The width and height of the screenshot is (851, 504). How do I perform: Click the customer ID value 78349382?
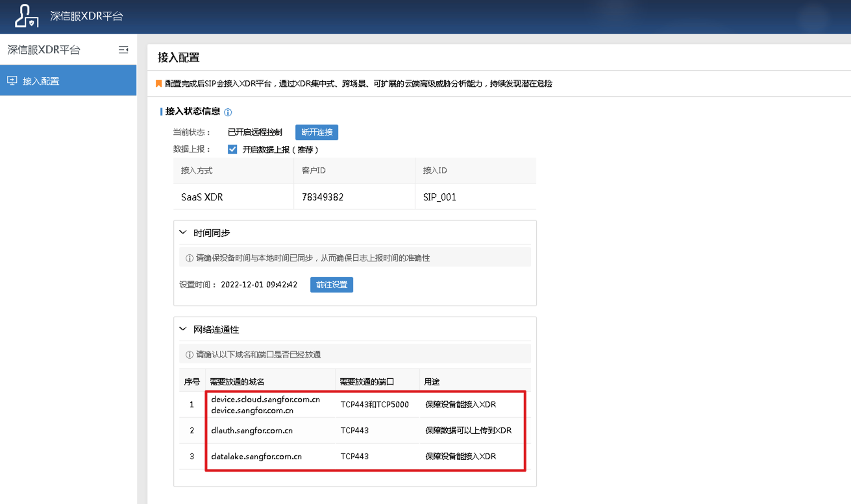(x=322, y=197)
